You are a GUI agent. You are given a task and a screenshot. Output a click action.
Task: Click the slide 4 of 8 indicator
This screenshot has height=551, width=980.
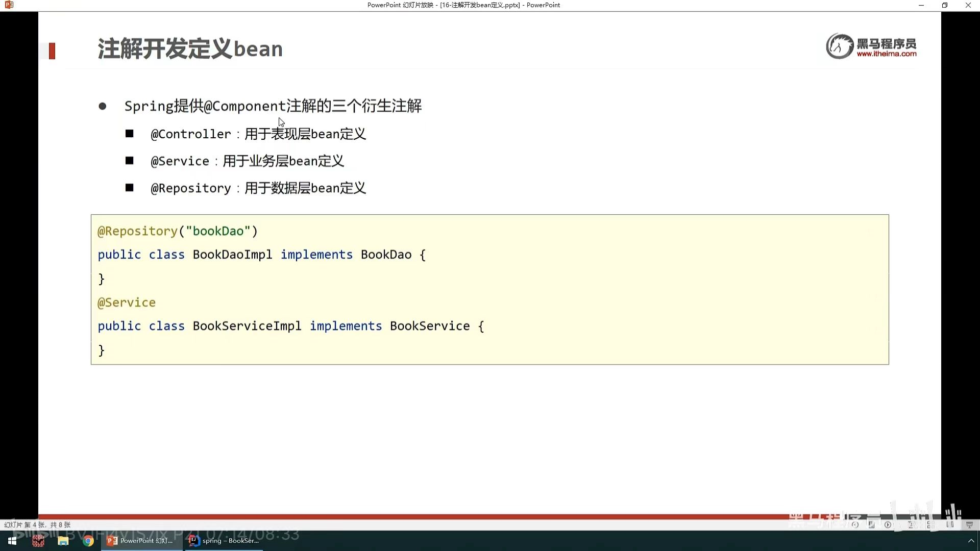pos(37,524)
